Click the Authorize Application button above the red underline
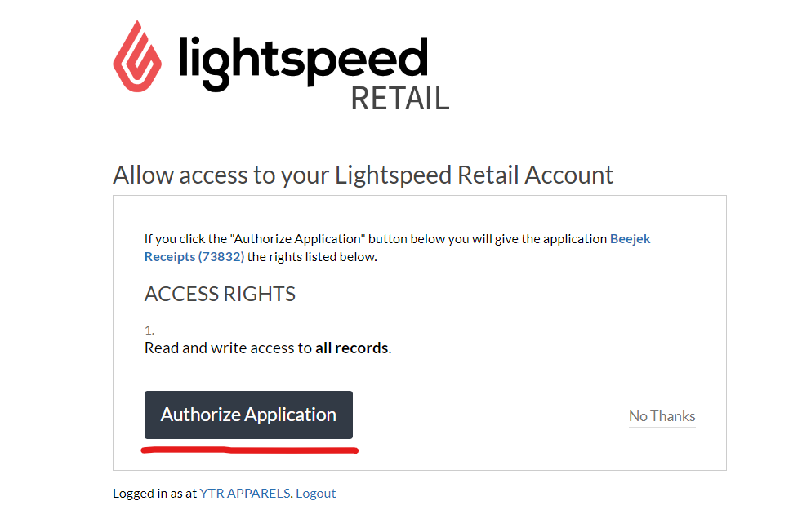 click(248, 415)
